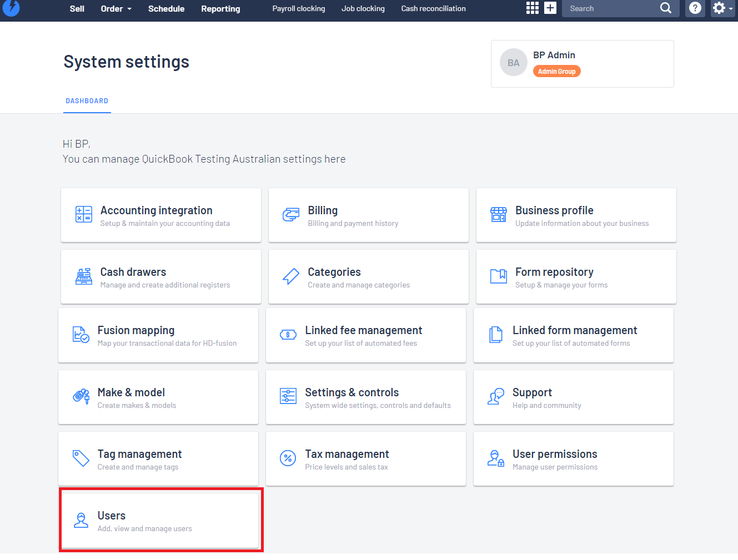The width and height of the screenshot is (738, 560).
Task: Click 'Help and community' text
Action: click(x=547, y=405)
